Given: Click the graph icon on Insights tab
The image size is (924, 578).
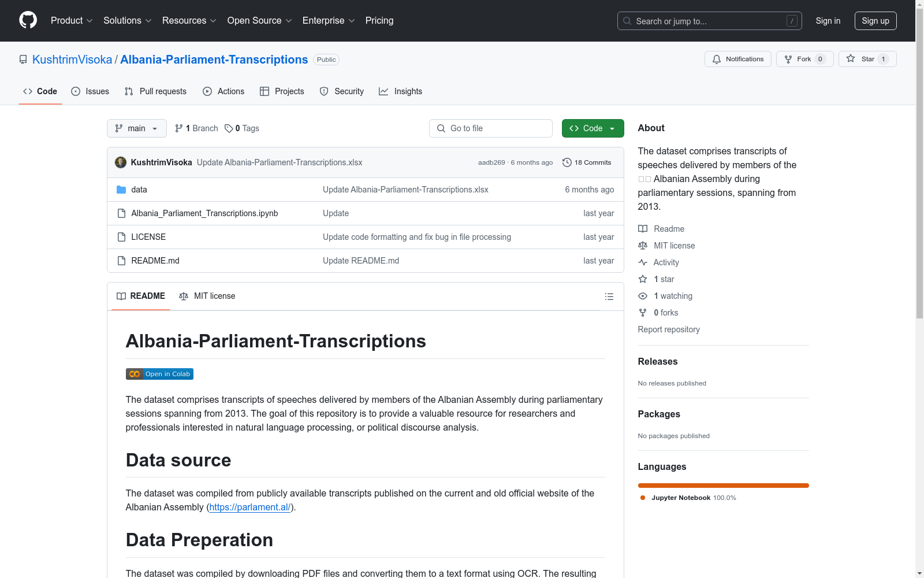Looking at the screenshot, I should coord(383,91).
